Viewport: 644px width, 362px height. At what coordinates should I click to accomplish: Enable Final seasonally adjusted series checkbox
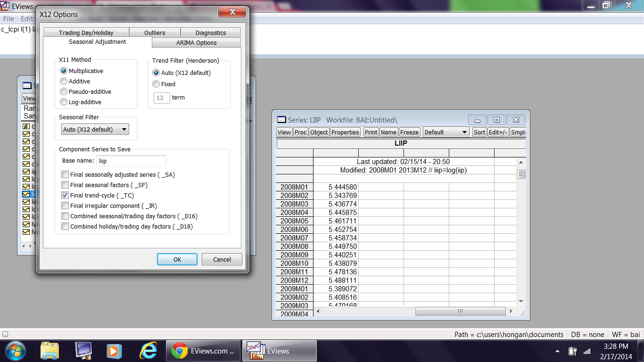pyautogui.click(x=65, y=175)
